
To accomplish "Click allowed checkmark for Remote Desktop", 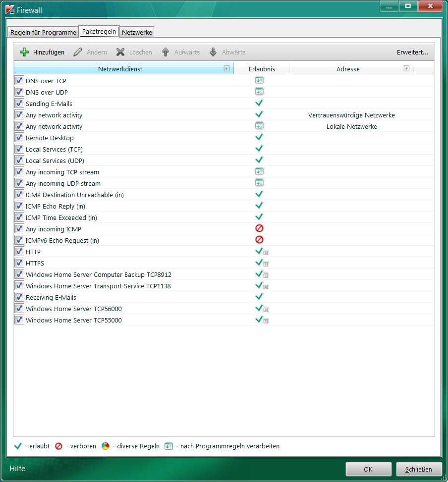I will pos(259,137).
